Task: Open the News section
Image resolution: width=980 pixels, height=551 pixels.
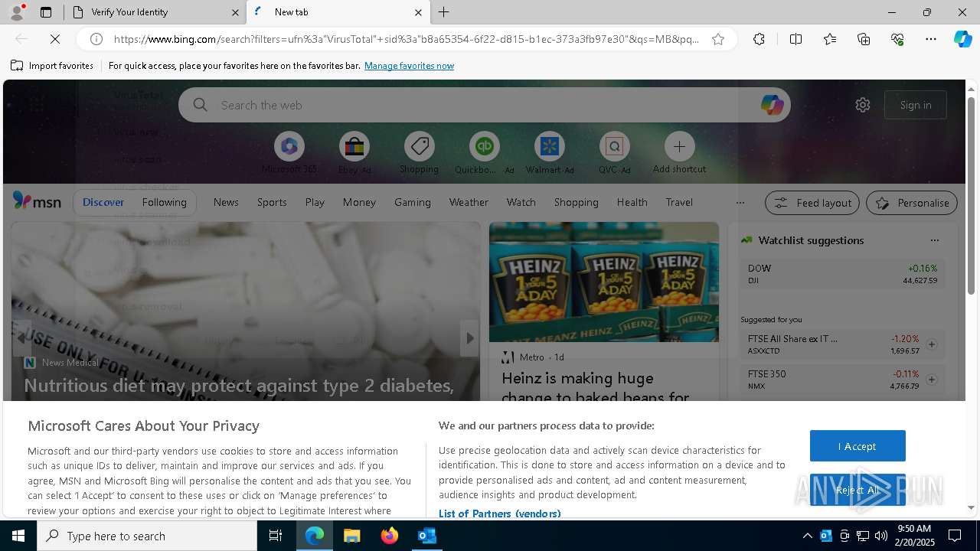Action: point(226,202)
